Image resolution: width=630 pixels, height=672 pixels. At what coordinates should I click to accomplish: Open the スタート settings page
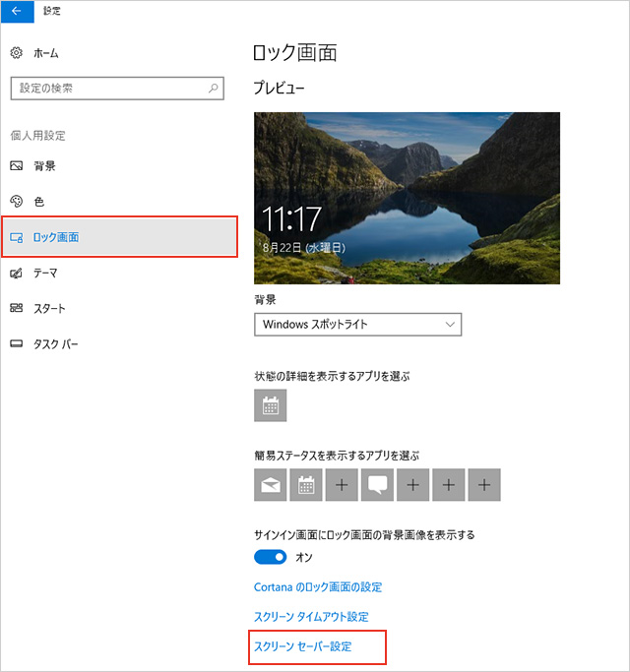point(49,309)
